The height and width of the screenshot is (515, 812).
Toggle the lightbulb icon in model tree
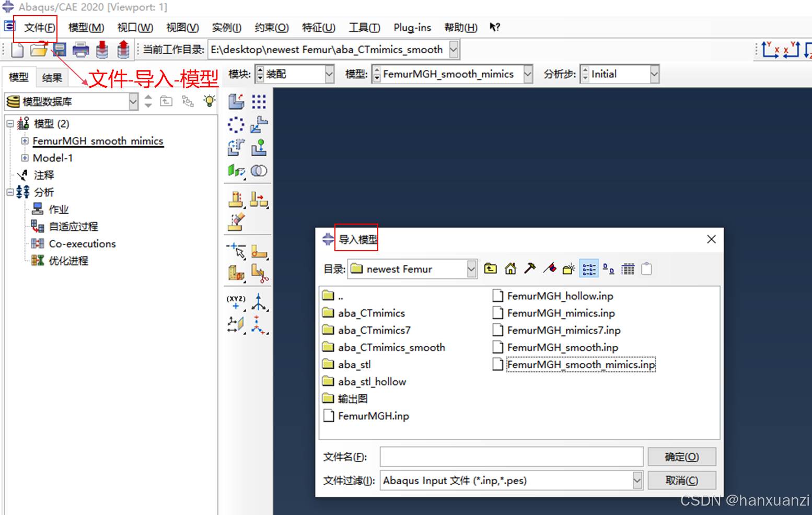(x=210, y=101)
